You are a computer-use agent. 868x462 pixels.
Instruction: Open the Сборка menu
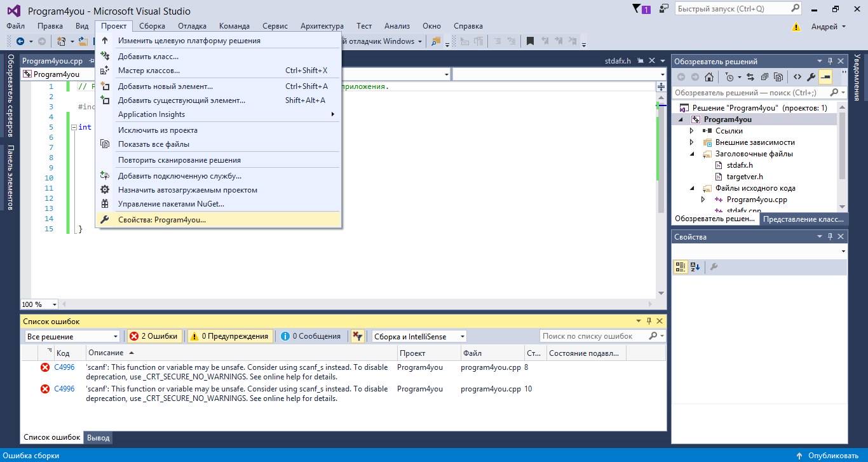click(x=152, y=26)
